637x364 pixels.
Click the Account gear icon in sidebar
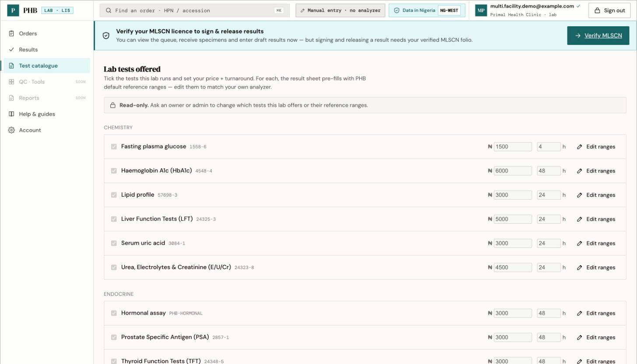coord(11,130)
